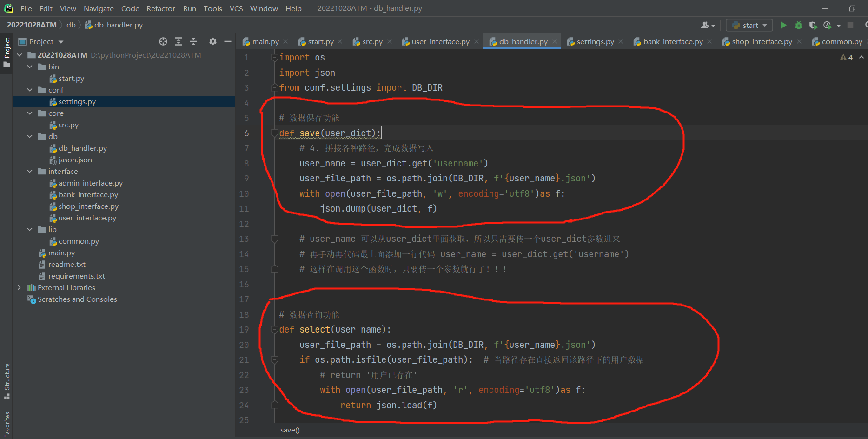Viewport: 868px width, 439px height.
Task: Click the db breadcrumb in navigation bar
Action: point(71,25)
